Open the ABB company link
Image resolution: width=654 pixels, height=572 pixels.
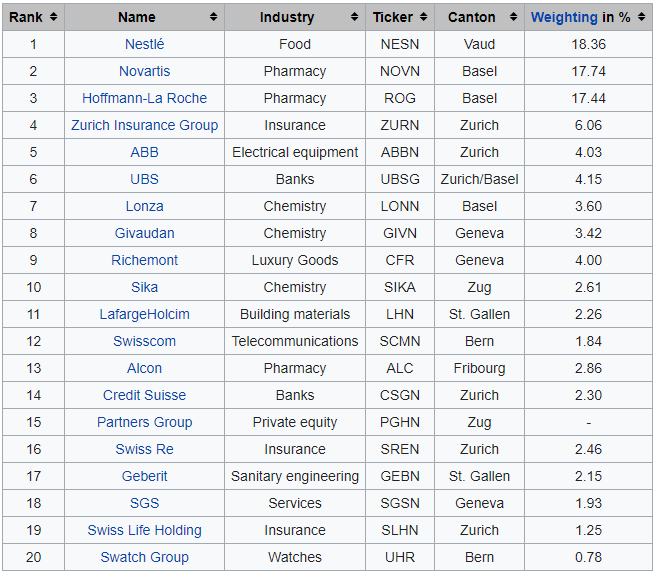point(144,152)
